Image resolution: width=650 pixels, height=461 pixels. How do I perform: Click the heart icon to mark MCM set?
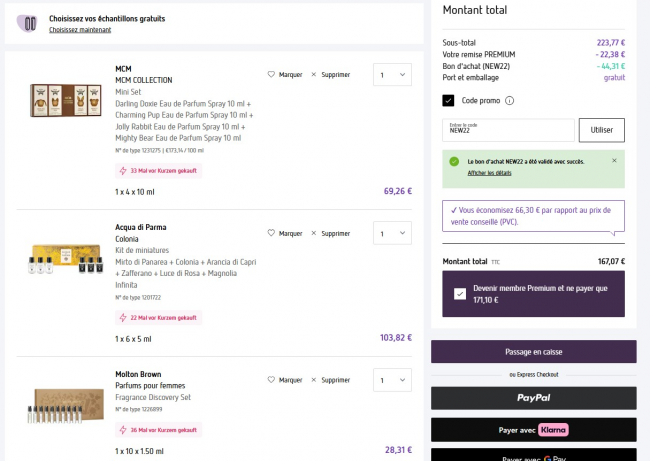click(271, 75)
